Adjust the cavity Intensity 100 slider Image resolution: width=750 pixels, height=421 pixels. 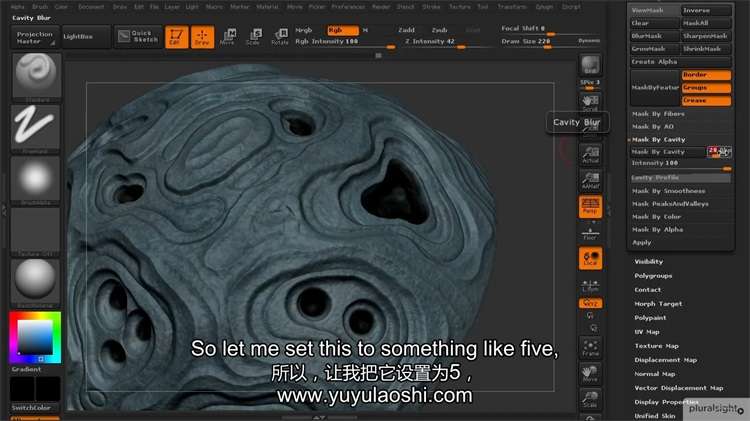pos(681,165)
